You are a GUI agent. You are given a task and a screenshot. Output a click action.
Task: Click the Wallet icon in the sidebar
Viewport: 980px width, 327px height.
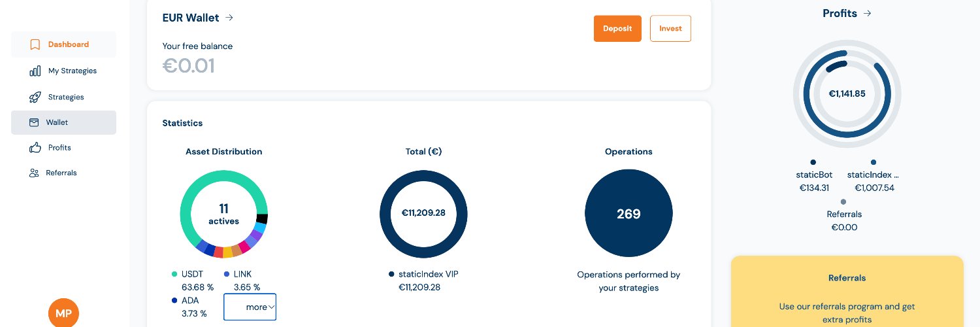[33, 122]
